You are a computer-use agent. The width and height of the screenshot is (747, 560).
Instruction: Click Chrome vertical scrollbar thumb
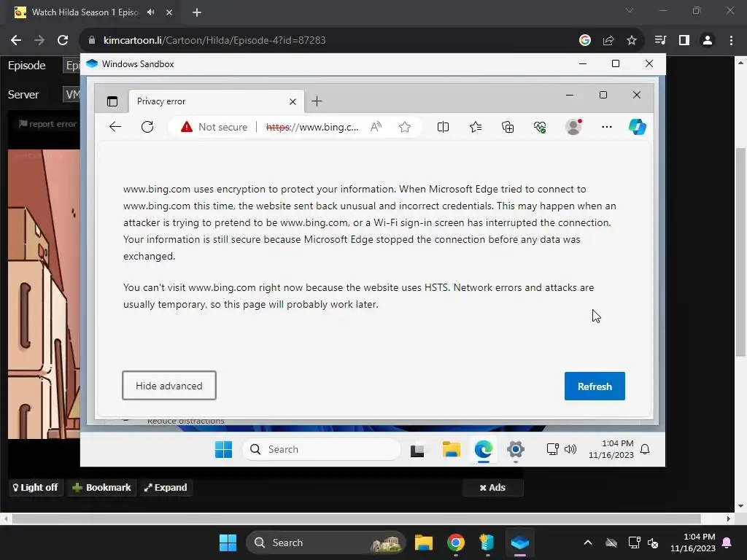pyautogui.click(x=740, y=252)
